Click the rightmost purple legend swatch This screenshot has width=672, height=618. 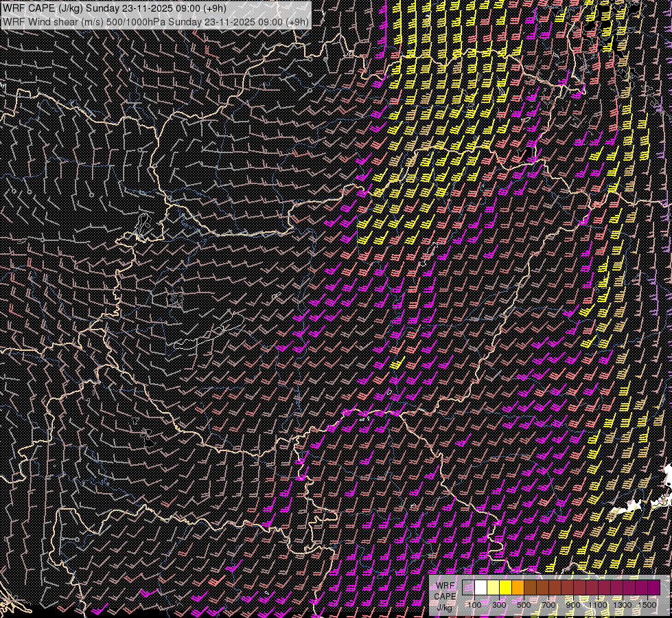653,587
